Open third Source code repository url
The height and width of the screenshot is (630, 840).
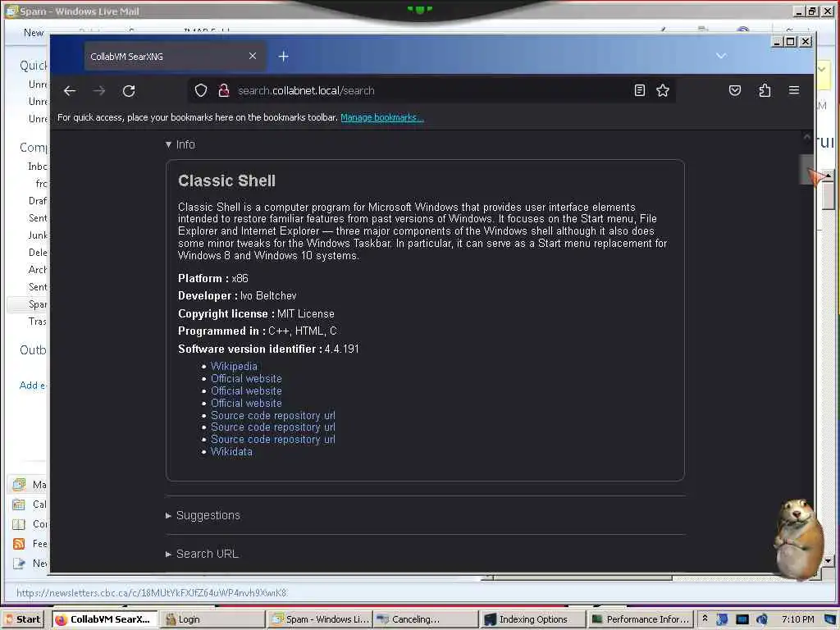pyautogui.click(x=273, y=440)
